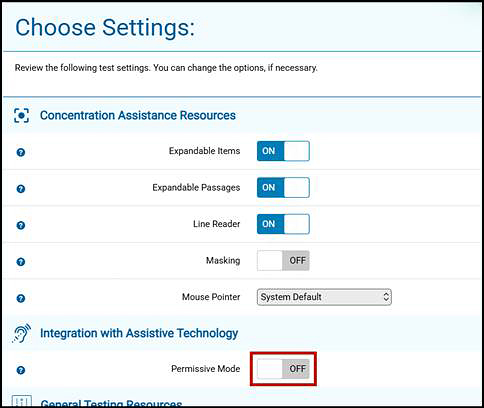
Task: Click the help icon beside Expandable Passages
Action: click(x=21, y=189)
